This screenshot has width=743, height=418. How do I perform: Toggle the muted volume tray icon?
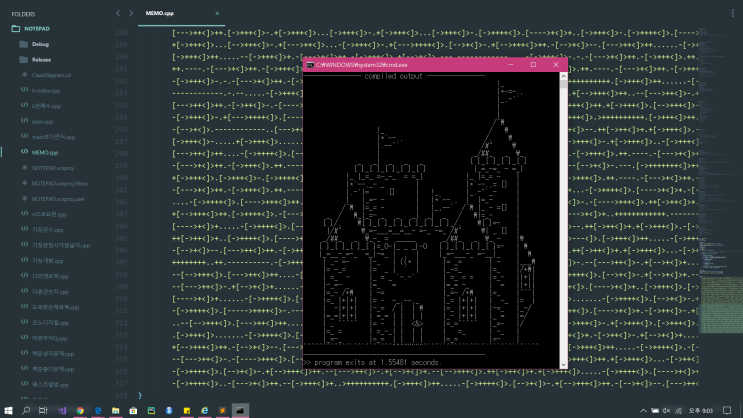667,410
